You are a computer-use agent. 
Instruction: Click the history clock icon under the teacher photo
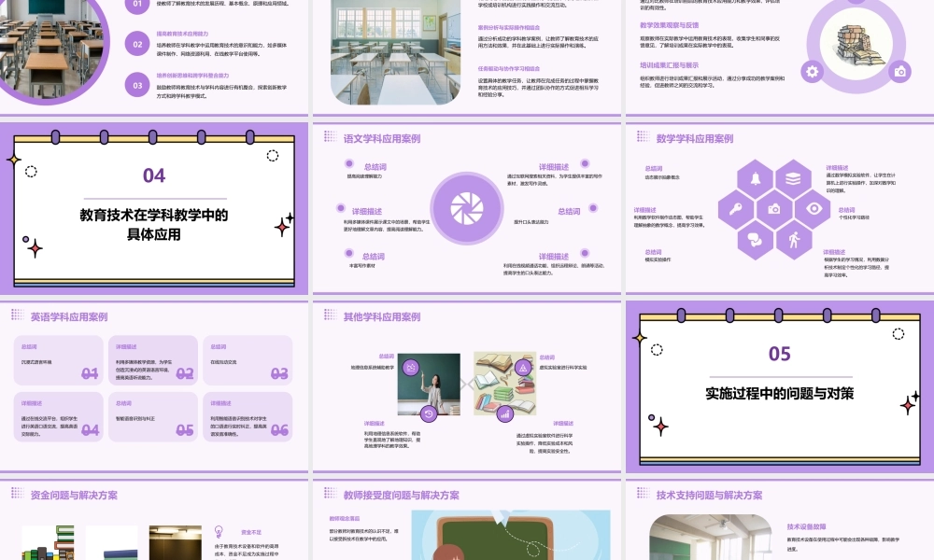pyautogui.click(x=429, y=413)
